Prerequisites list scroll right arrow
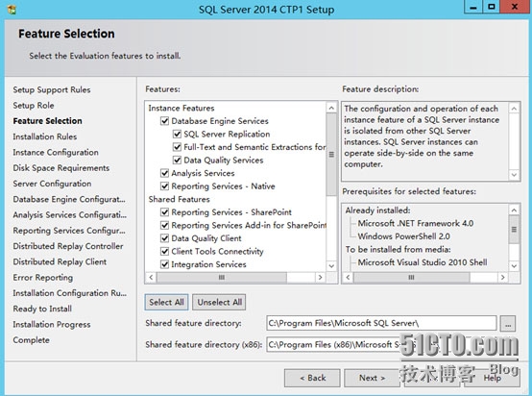This screenshot has height=396, width=532. click(502, 278)
